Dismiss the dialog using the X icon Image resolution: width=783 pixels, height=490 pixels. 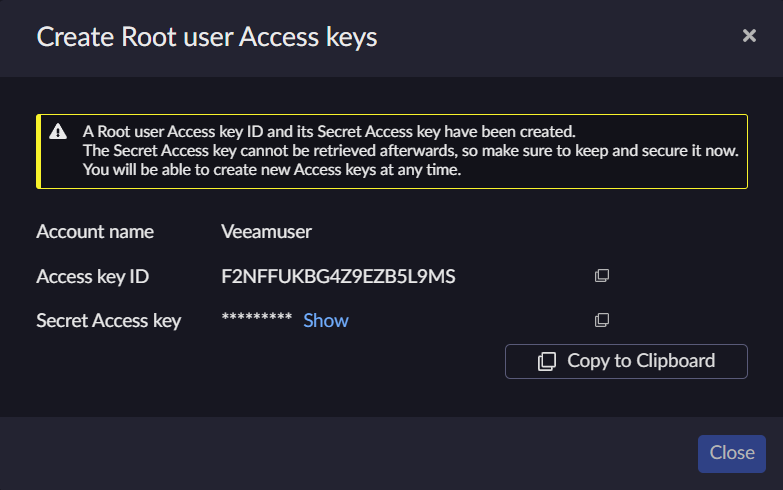tap(749, 35)
